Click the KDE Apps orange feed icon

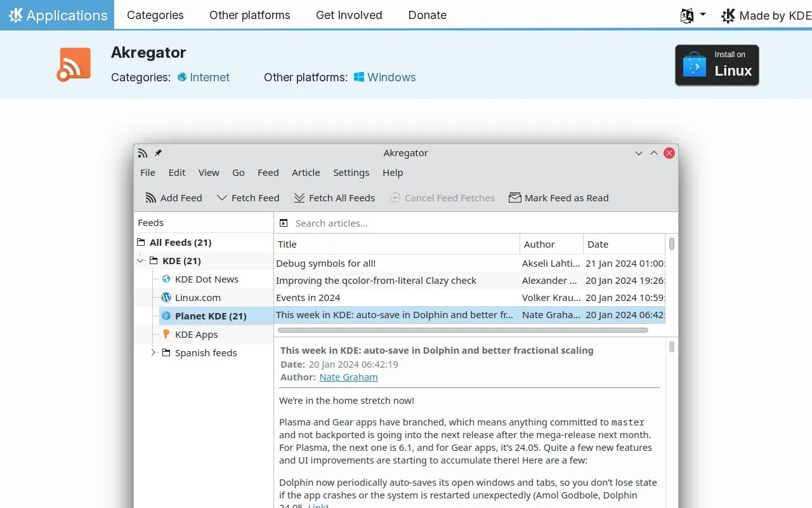pos(166,334)
